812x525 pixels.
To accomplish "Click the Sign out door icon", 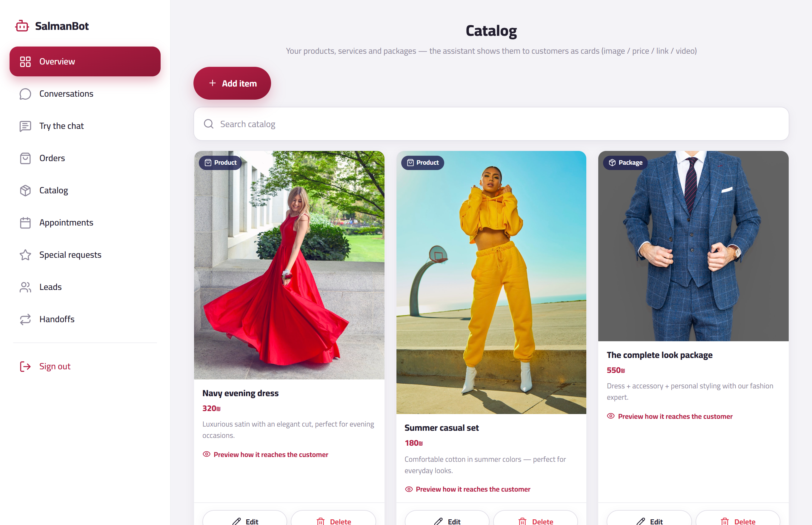I will 25,367.
